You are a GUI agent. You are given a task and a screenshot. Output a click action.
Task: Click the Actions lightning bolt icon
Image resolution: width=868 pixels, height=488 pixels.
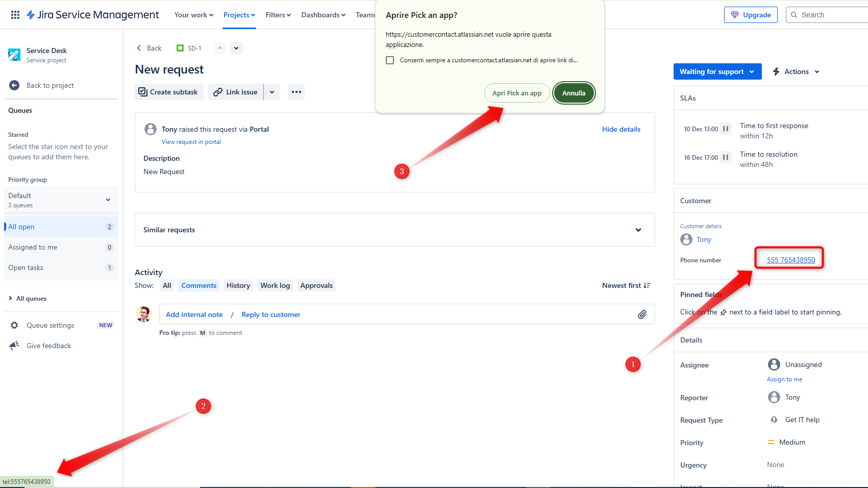click(x=776, y=71)
